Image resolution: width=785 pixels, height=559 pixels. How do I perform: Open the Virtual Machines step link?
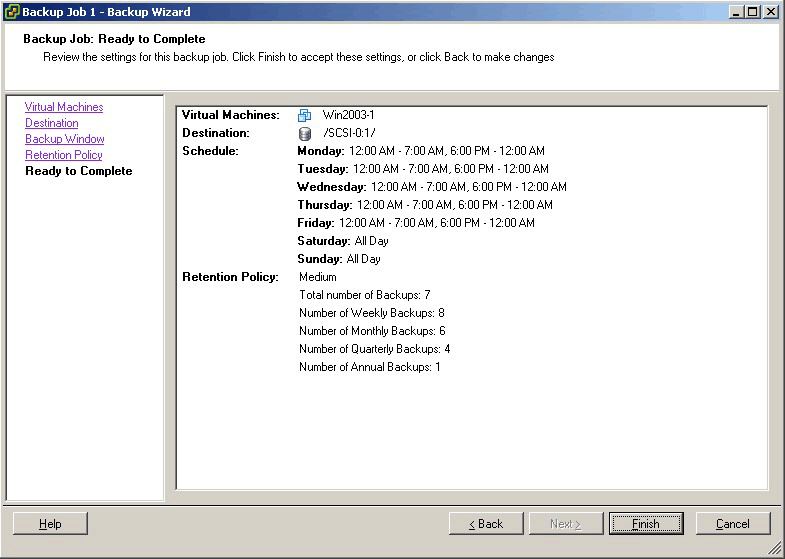click(64, 107)
